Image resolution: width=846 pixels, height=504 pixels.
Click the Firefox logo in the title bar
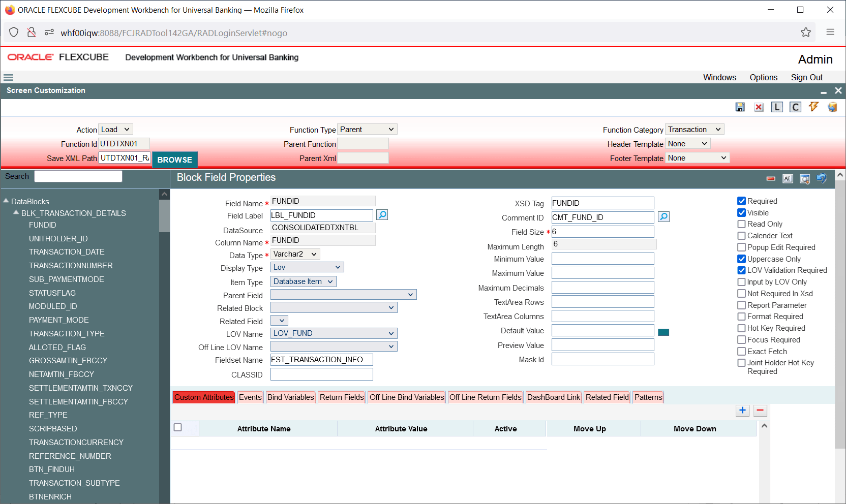pyautogui.click(x=10, y=10)
